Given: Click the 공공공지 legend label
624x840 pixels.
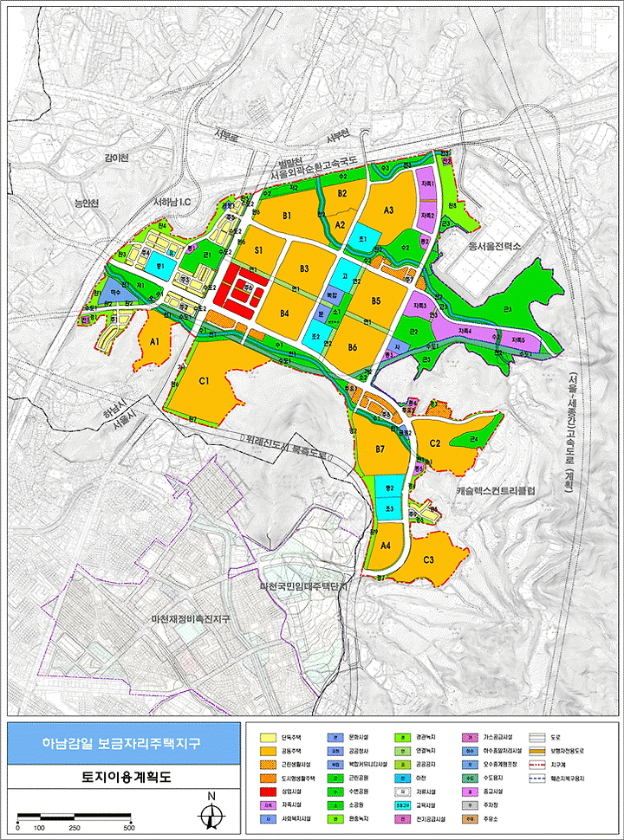Looking at the screenshot, I should 426,765.
